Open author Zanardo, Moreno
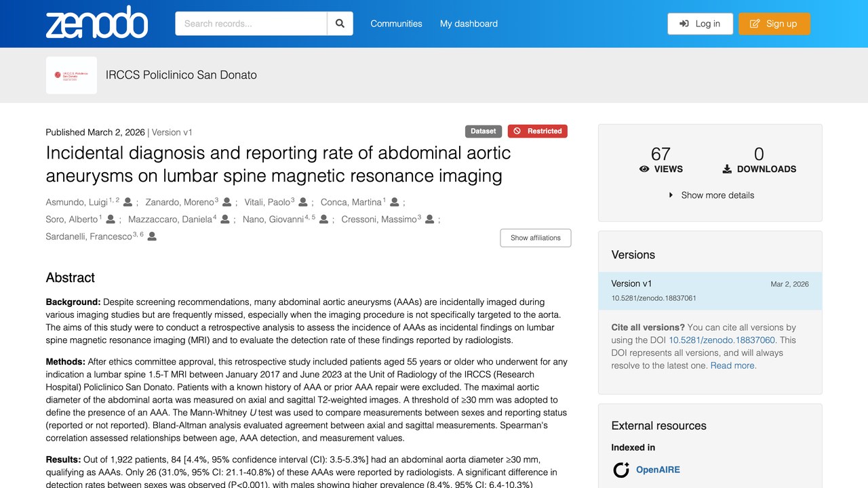The height and width of the screenshot is (488, 868). click(x=180, y=202)
